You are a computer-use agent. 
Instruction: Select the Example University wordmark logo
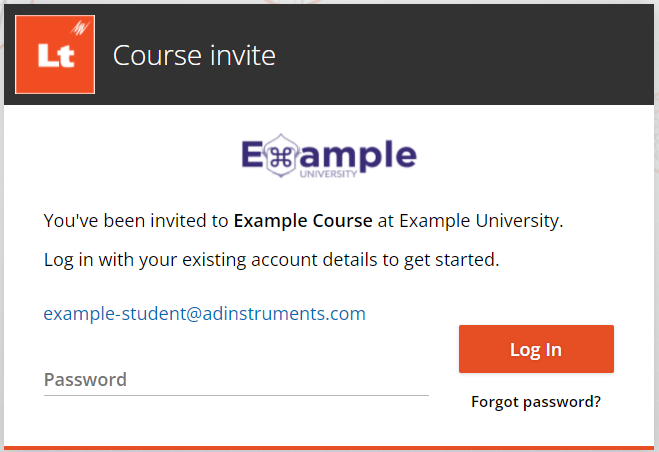tap(329, 156)
